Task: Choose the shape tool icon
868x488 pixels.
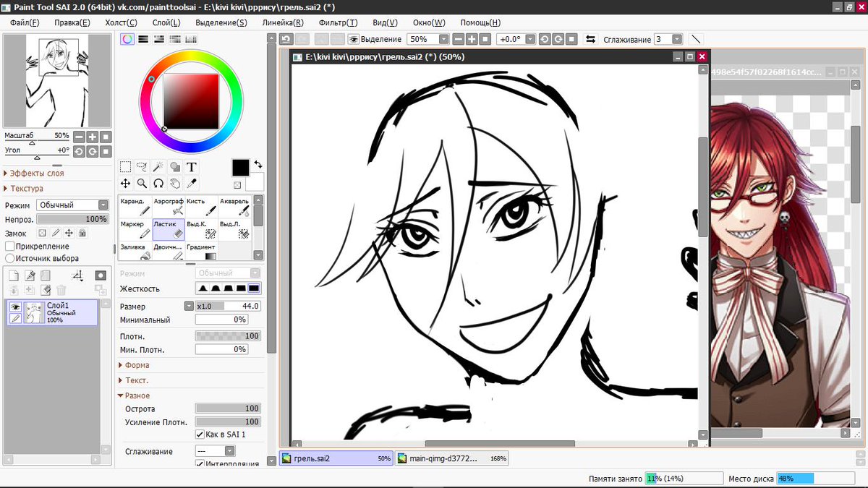Action: coord(175,167)
